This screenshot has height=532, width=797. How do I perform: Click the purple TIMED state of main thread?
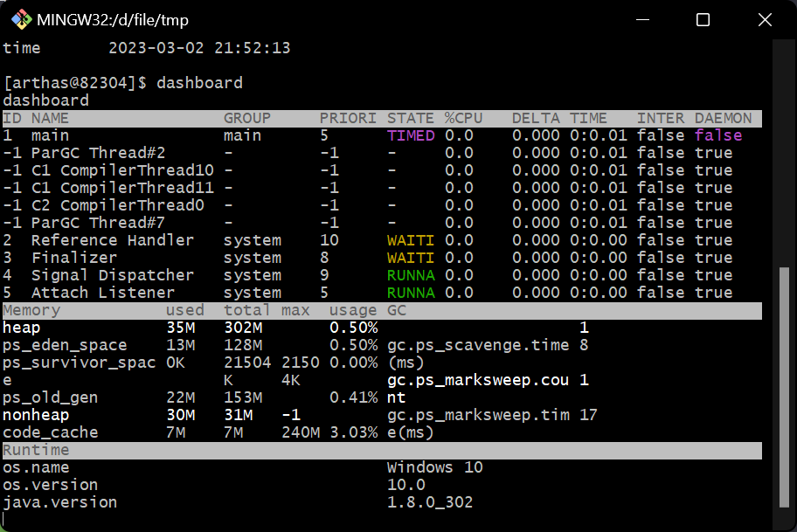pos(411,135)
